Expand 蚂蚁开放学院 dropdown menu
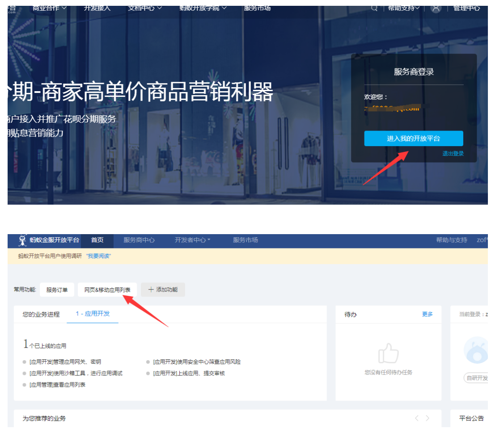The height and width of the screenshot is (437, 504). (203, 8)
